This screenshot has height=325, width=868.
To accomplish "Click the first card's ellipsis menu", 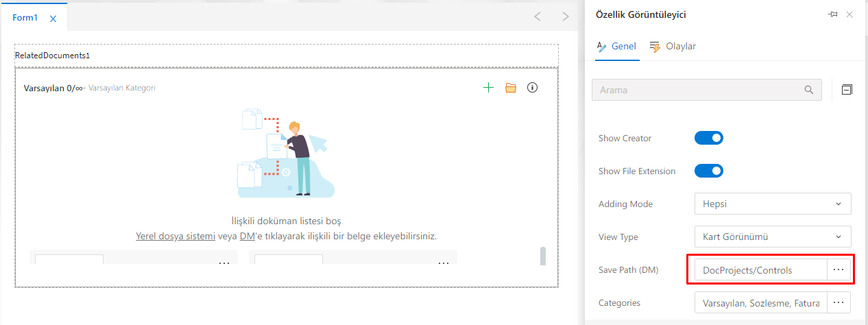I will 224,263.
